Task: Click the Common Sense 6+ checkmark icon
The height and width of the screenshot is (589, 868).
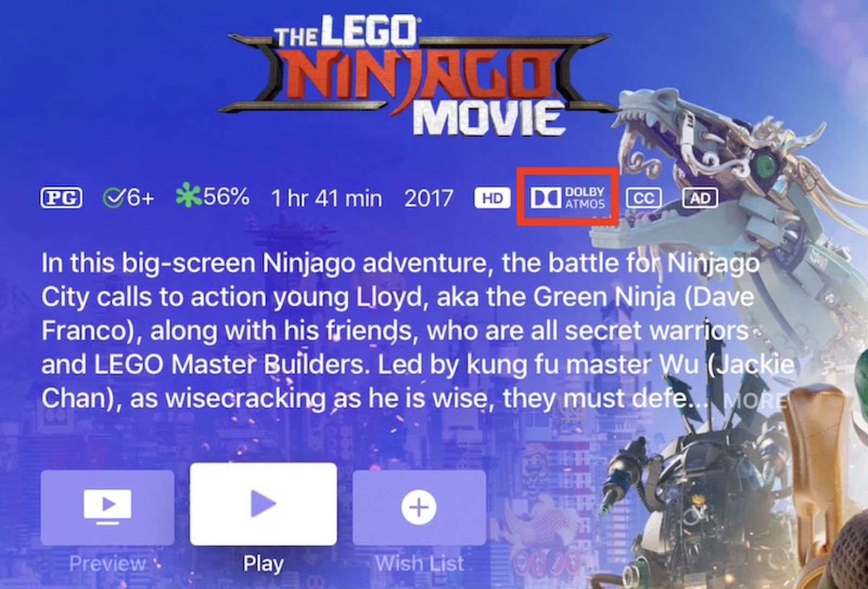Action: (x=113, y=198)
